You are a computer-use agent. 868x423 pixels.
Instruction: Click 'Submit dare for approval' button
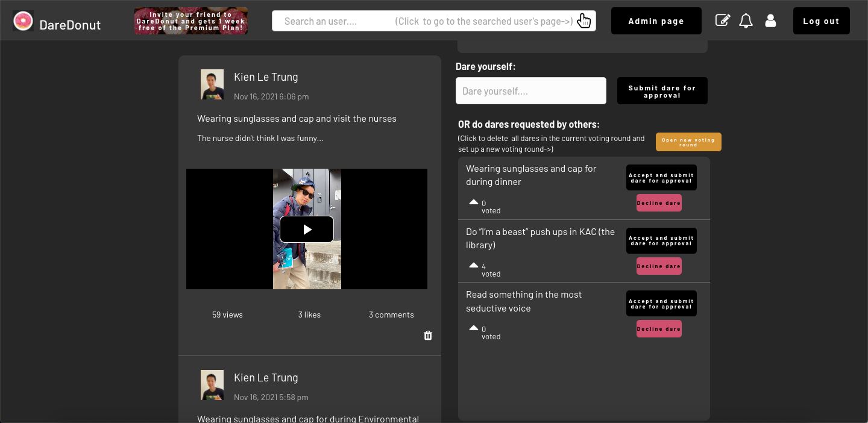662,91
